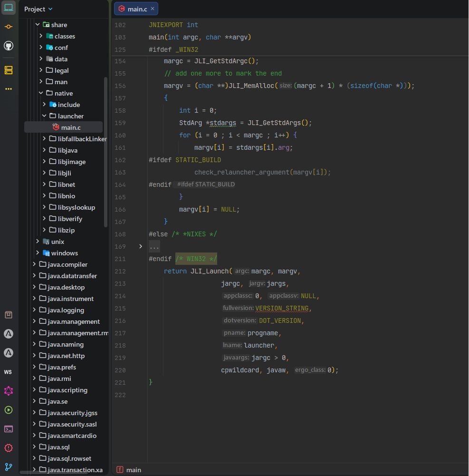Image resolution: width=469 pixels, height=476 pixels.
Task: Click the JLI_Launch call on line 212
Action: (x=210, y=272)
